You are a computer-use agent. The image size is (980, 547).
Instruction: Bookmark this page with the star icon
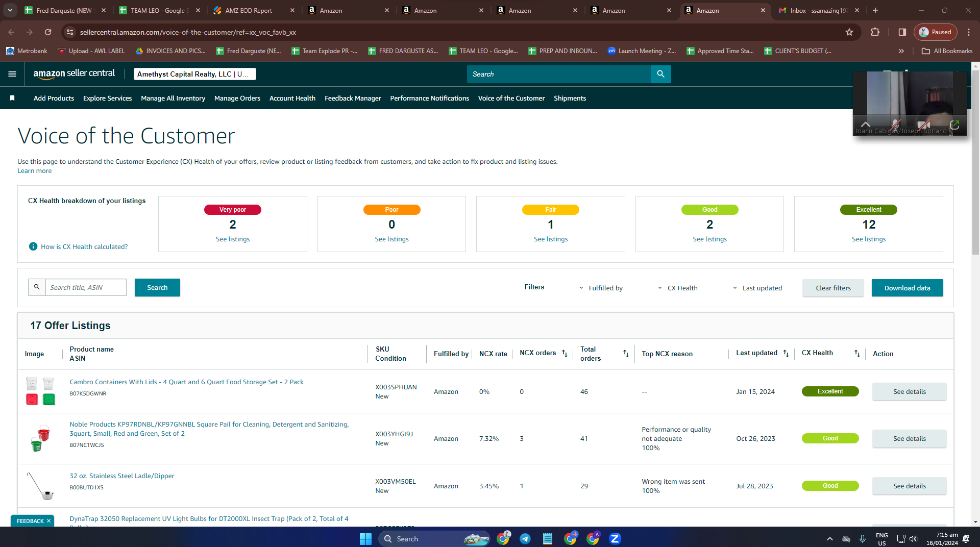coord(849,32)
